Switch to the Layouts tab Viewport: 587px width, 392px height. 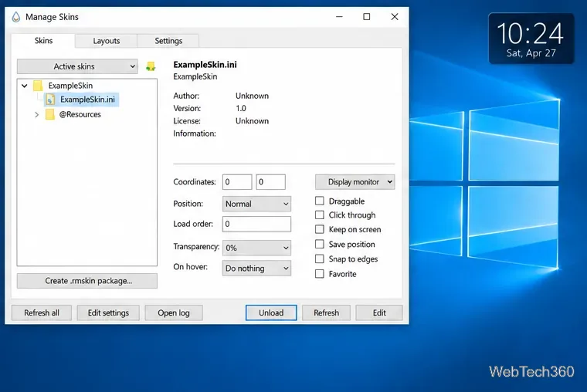[107, 41]
